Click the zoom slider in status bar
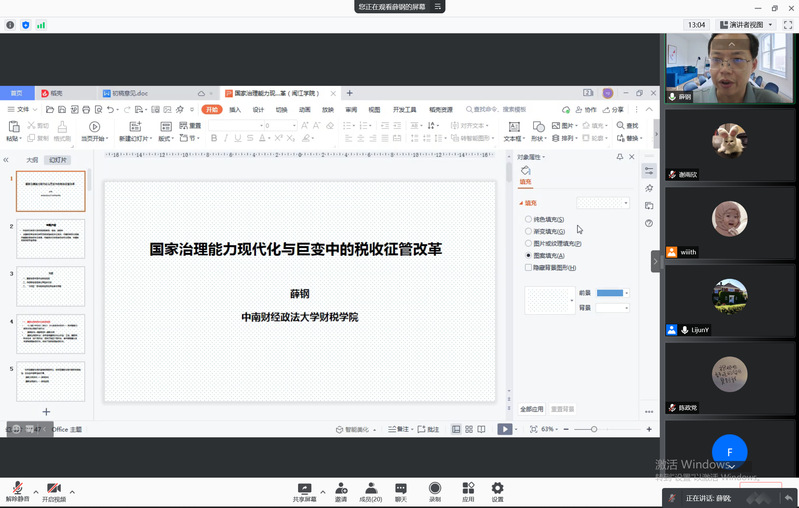Image resolution: width=799 pixels, height=508 pixels. 594,429
